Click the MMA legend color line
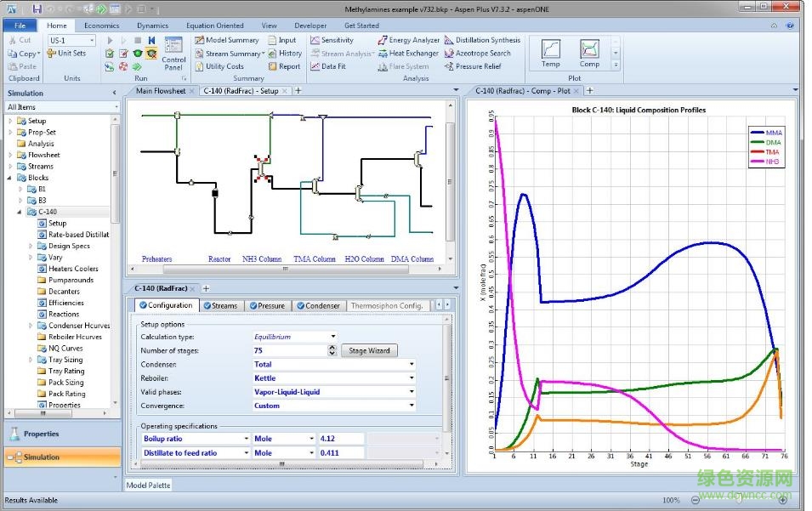The height and width of the screenshot is (511, 812). click(x=756, y=133)
